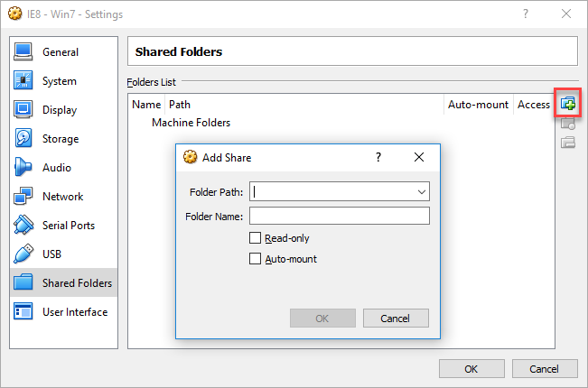Open the Storage settings page
This screenshot has width=588, height=388.
(x=60, y=139)
